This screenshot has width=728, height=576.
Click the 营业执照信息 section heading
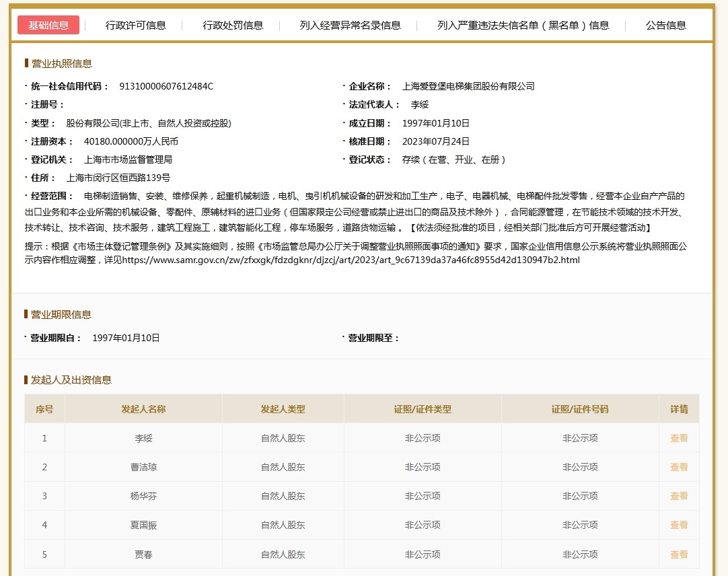tap(61, 64)
